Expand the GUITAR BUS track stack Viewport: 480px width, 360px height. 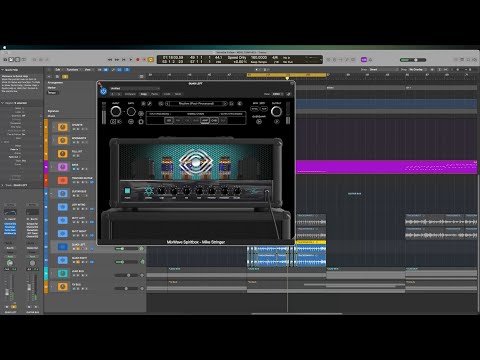coord(51,193)
